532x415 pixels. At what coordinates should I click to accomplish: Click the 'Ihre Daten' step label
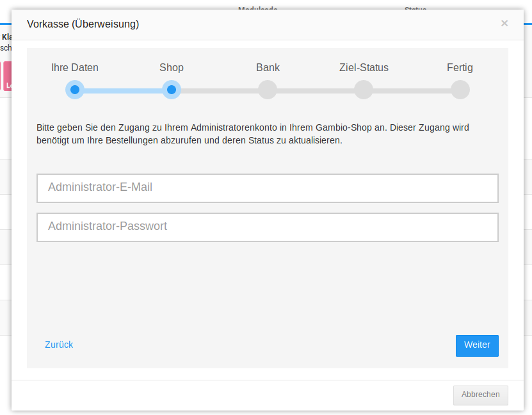(x=75, y=68)
